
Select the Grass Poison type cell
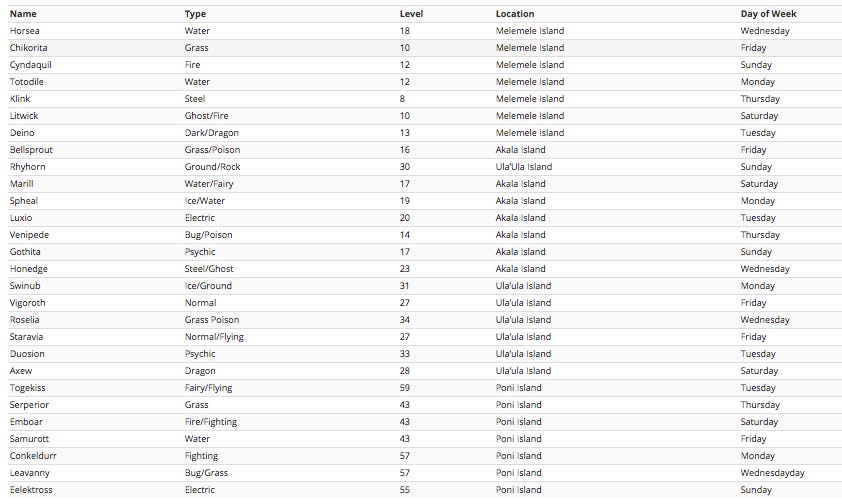[x=212, y=320]
